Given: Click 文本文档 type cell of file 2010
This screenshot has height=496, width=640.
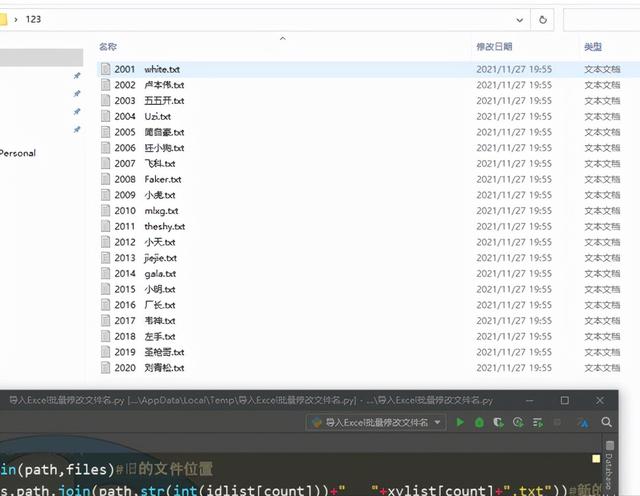Looking at the screenshot, I should coord(602,211).
